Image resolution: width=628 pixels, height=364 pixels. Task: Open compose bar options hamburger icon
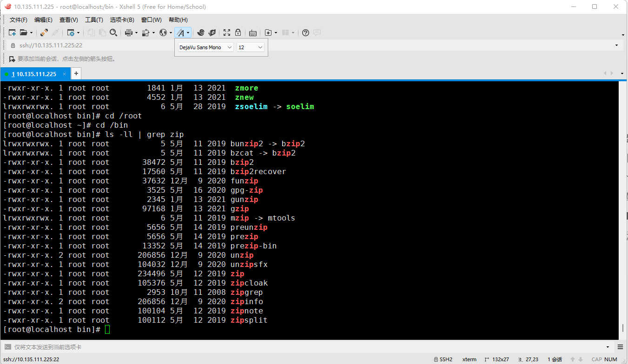[621, 347]
